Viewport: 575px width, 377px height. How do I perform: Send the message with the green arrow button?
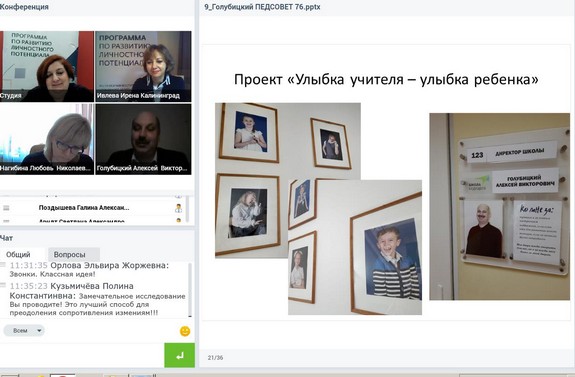point(179,355)
